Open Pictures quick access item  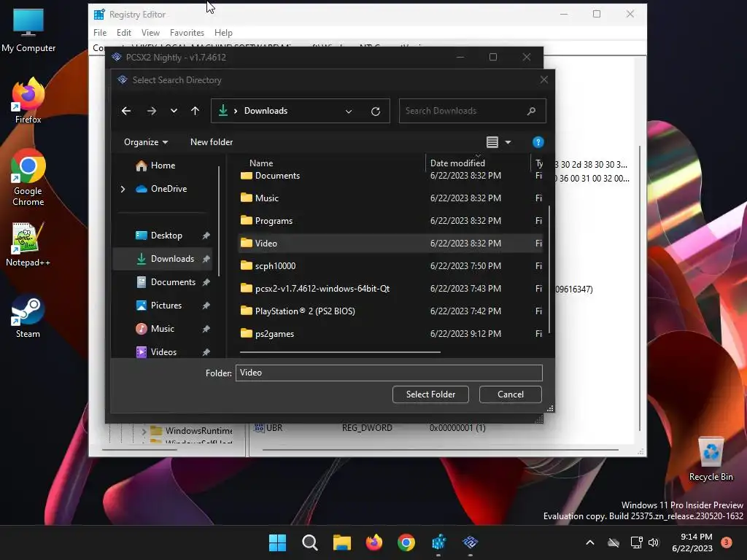click(x=166, y=306)
